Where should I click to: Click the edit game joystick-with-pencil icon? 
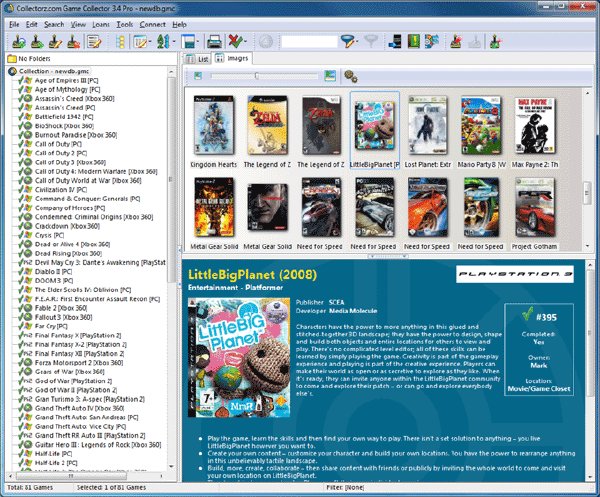[55, 41]
